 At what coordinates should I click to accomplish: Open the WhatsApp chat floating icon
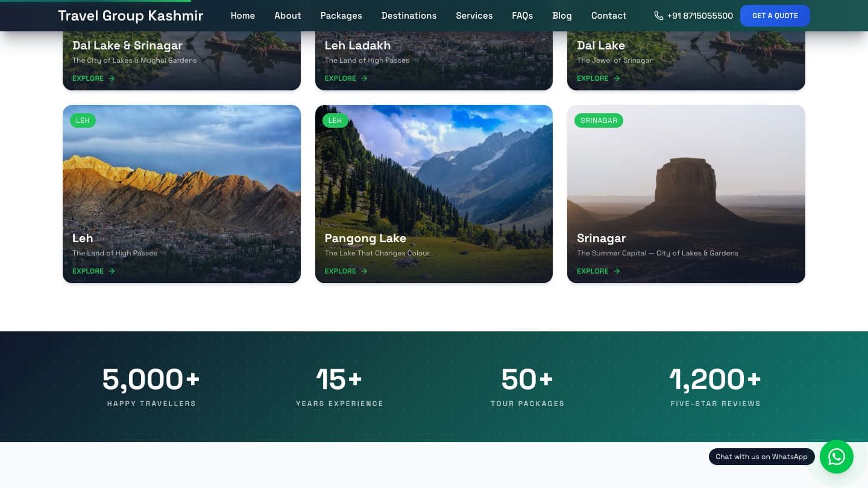837,457
